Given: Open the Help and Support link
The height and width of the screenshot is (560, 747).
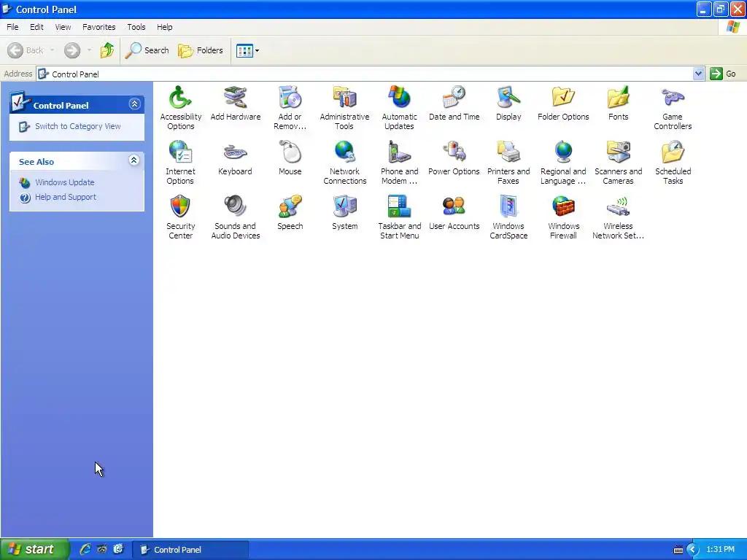Looking at the screenshot, I should click(65, 197).
